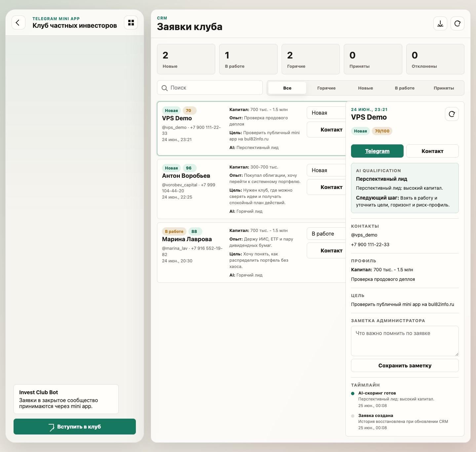
Task: Open the Принятые filter tab
Action: tap(444, 88)
